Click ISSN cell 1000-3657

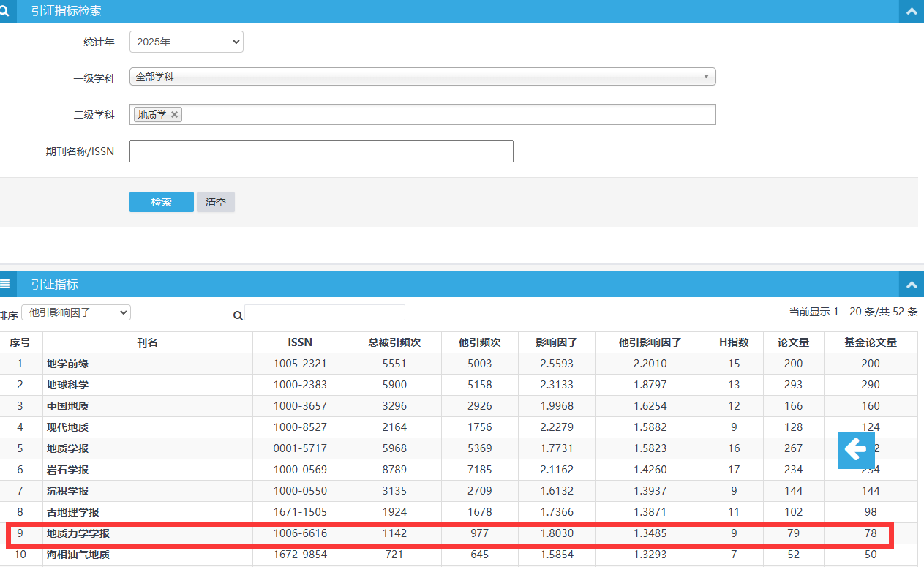click(300, 406)
